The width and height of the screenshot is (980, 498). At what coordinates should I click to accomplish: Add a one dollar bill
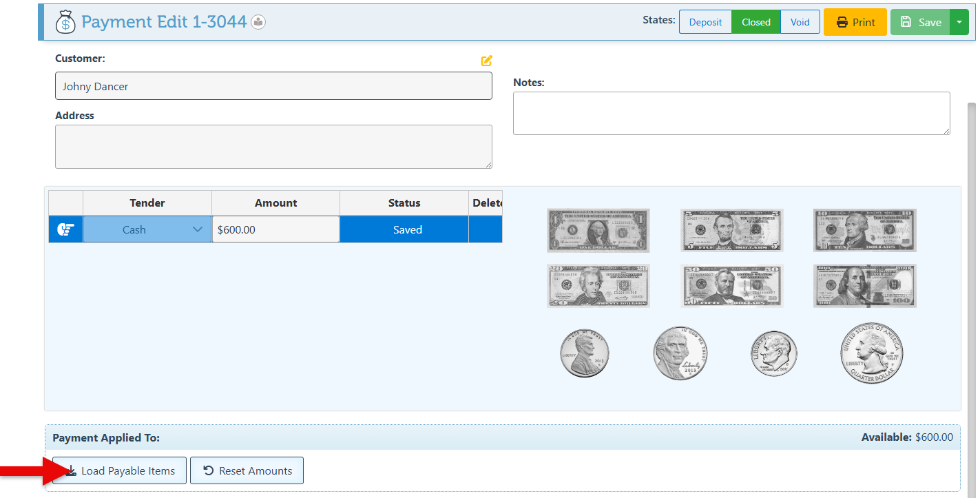[x=598, y=230]
